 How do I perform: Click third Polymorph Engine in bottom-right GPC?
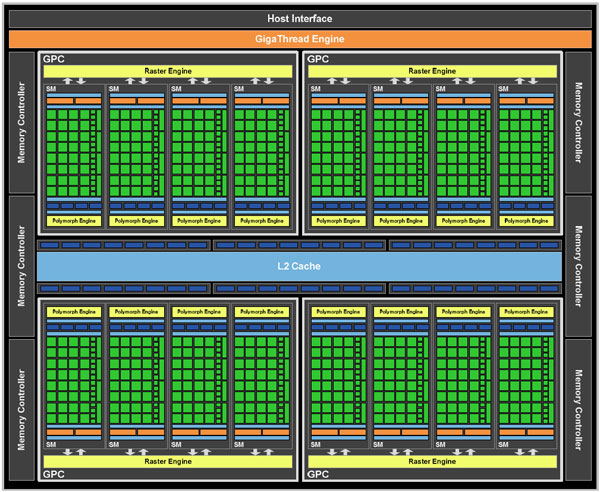[x=463, y=312]
